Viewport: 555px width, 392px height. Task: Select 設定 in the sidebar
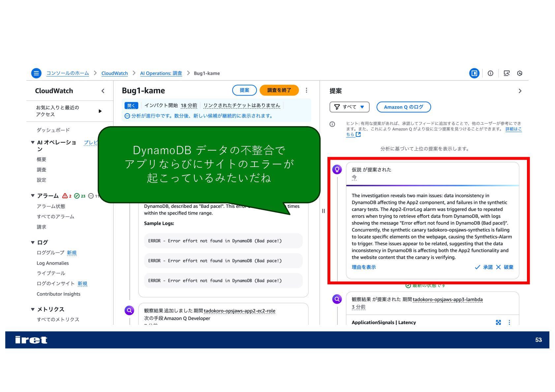pos(41,180)
